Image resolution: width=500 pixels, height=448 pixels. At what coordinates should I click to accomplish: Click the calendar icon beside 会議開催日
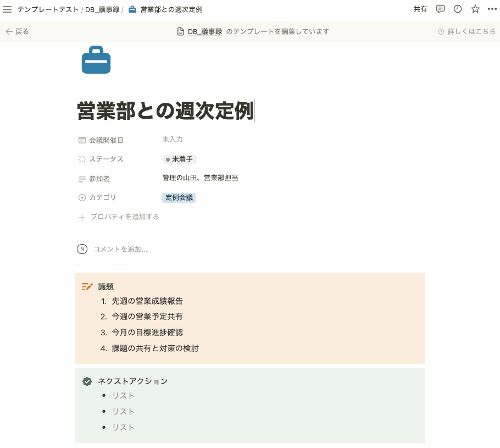(81, 140)
